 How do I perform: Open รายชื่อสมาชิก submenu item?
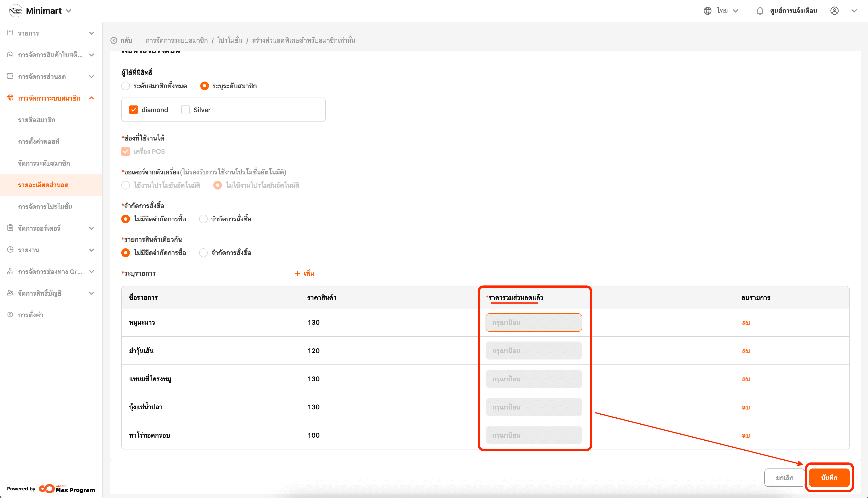[37, 120]
